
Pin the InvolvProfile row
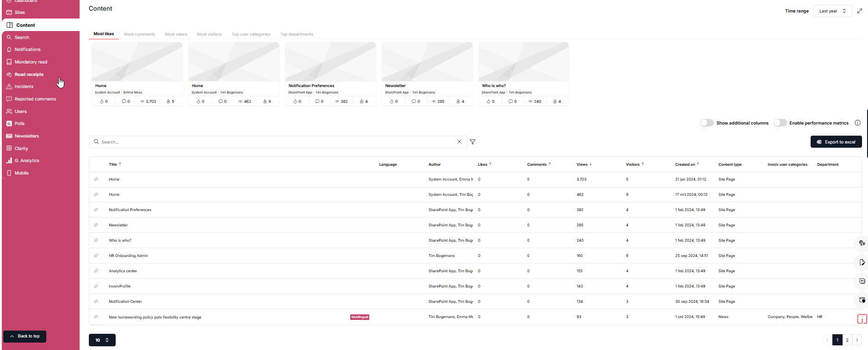pos(96,286)
